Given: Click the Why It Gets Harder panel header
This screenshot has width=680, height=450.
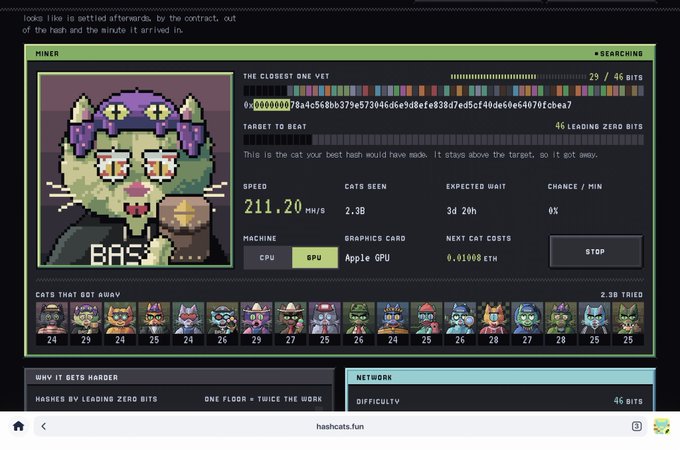Looking at the screenshot, I should click(180, 377).
